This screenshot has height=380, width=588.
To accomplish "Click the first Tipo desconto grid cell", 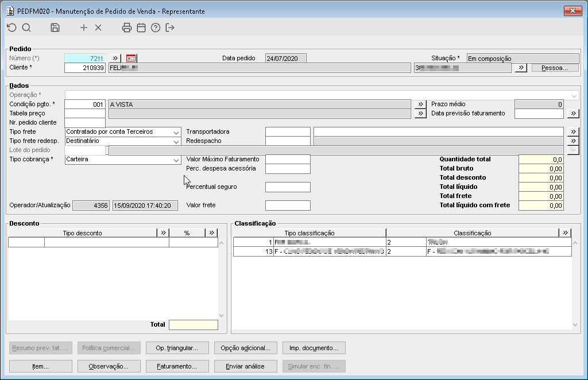I will [x=26, y=242].
